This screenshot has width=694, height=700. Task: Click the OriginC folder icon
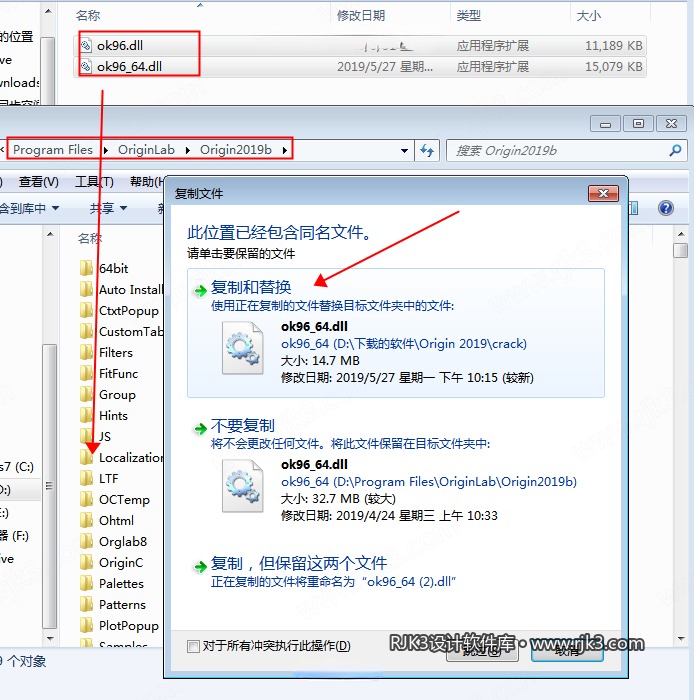tap(87, 562)
